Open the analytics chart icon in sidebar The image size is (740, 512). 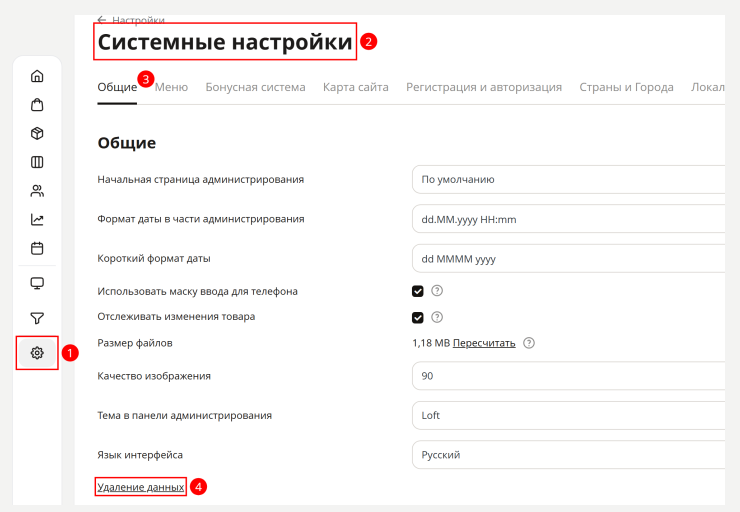pyautogui.click(x=37, y=219)
